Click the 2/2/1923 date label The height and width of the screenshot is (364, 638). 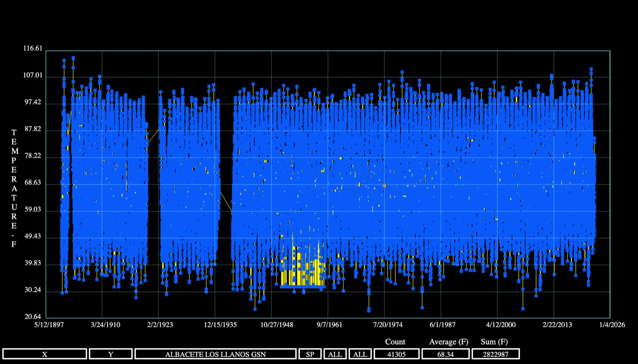click(x=160, y=325)
